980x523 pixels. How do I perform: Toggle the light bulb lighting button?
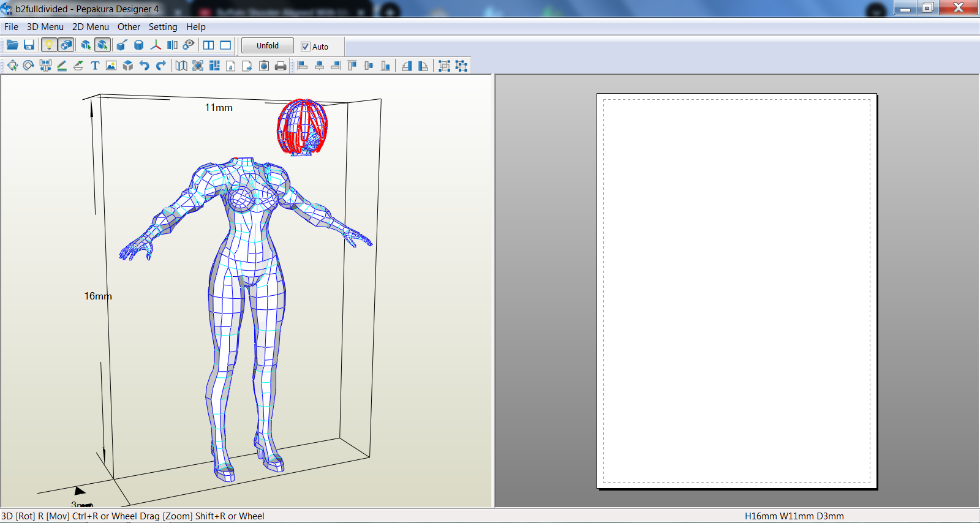[x=49, y=45]
